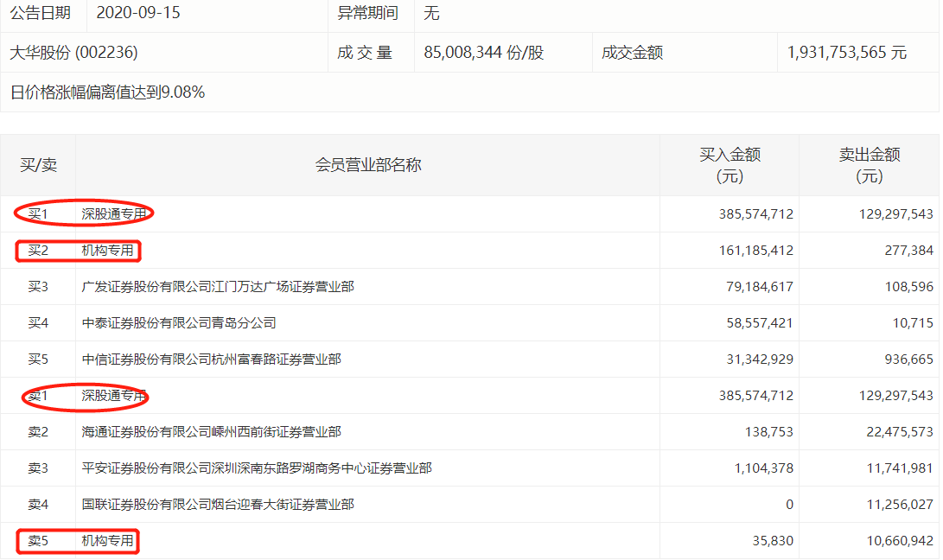Click sell amount 108,596

click(x=908, y=287)
